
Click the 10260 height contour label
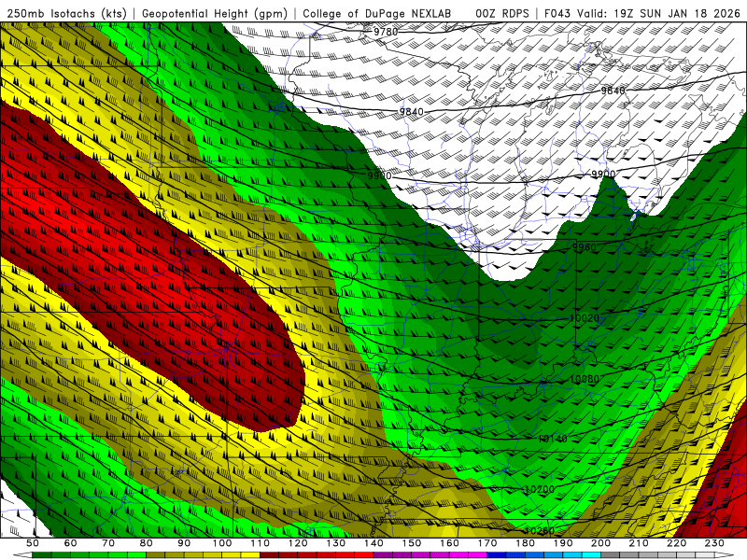tap(540, 530)
